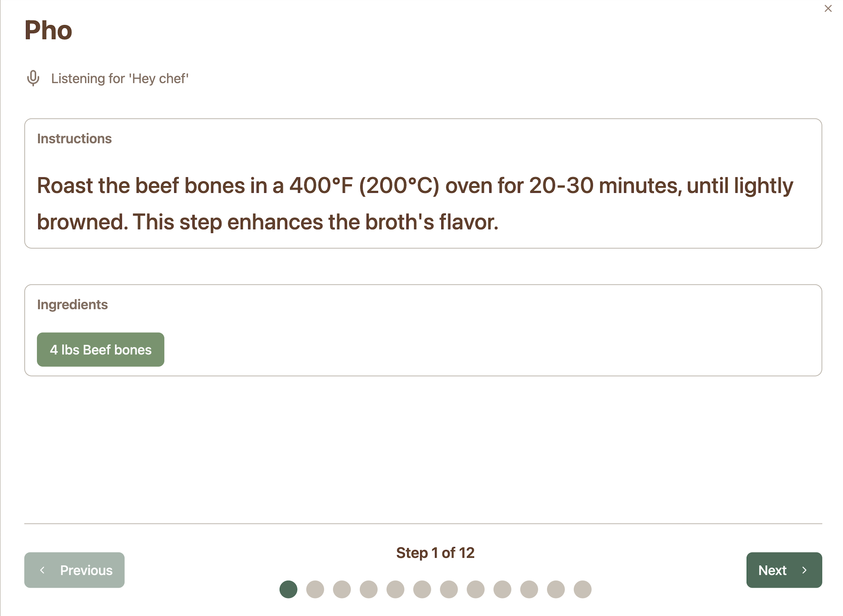Select the 4 lbs Beef bones ingredient
Image resolution: width=843 pixels, height=616 pixels.
coord(100,349)
